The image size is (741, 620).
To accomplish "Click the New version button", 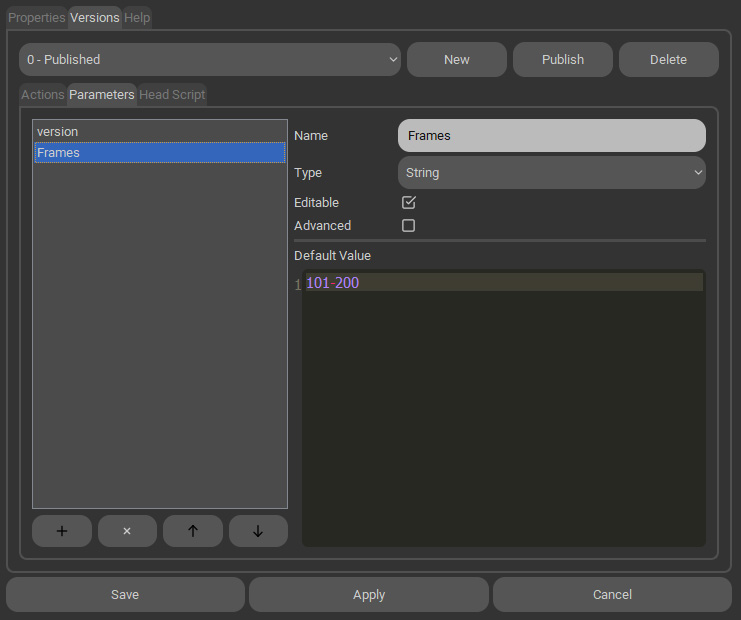I will (x=456, y=59).
